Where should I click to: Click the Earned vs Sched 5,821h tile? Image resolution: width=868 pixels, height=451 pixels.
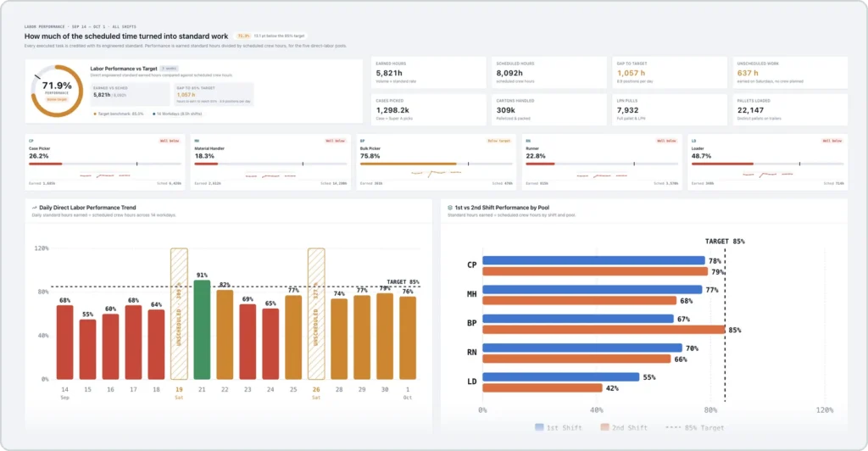pos(130,94)
